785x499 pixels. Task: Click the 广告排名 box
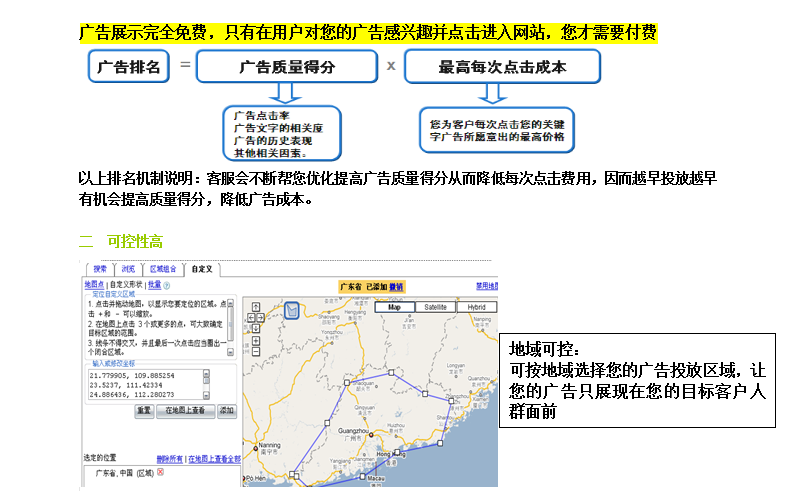click(x=129, y=67)
